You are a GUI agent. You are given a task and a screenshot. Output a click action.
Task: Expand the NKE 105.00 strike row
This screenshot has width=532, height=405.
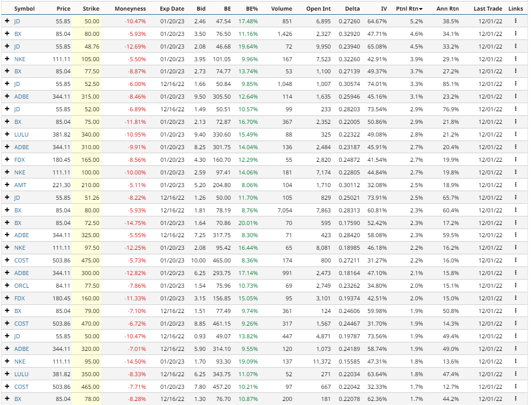tap(7, 59)
